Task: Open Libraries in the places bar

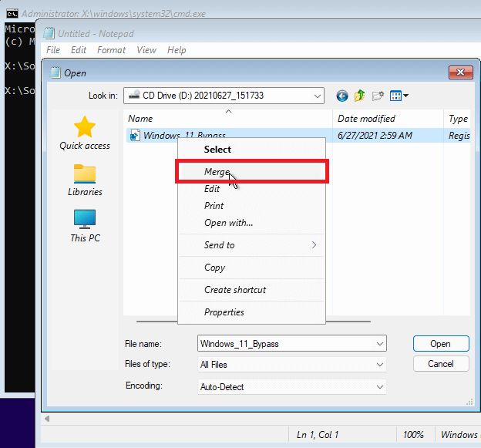Action: tap(85, 180)
